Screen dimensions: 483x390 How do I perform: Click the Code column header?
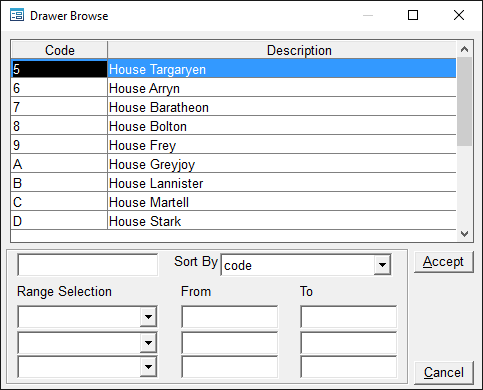coord(59,50)
